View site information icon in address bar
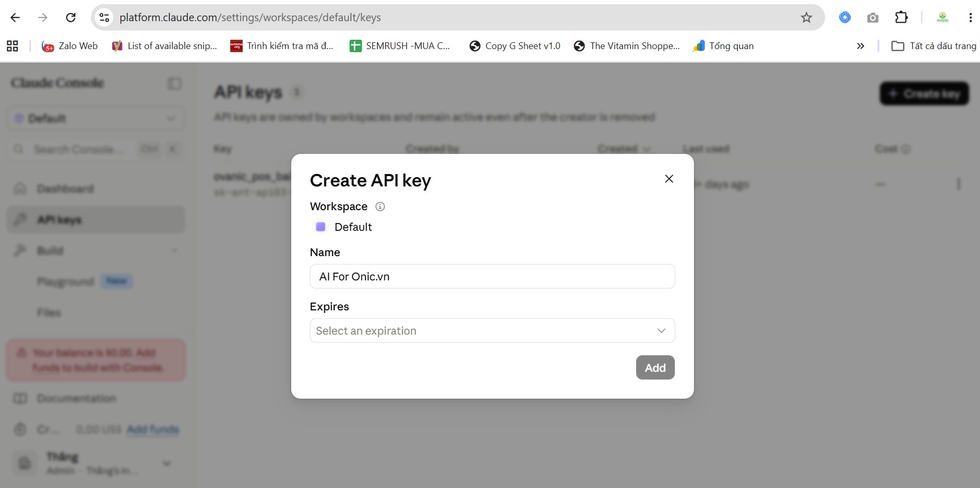The width and height of the screenshot is (980, 488). 104,18
